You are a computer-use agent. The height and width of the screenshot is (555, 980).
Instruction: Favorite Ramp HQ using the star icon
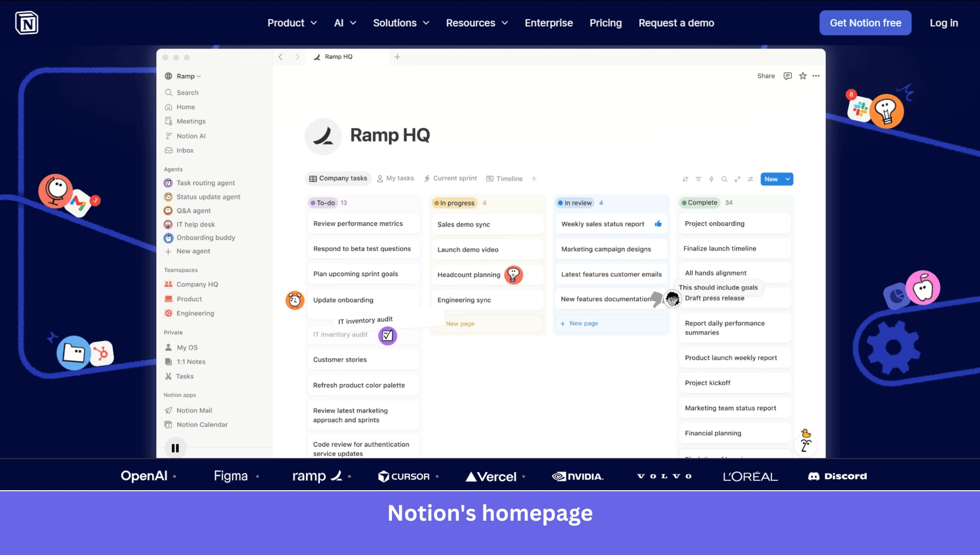click(x=802, y=76)
